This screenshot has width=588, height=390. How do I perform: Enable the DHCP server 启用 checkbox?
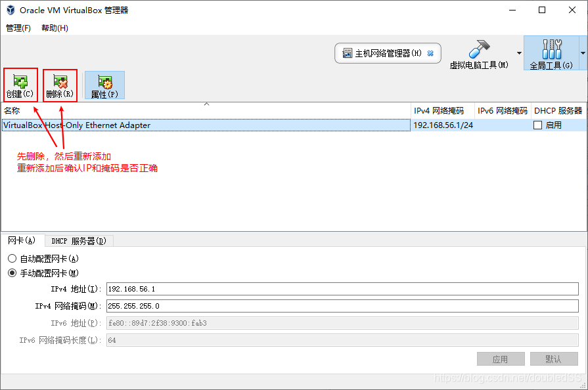coord(538,125)
